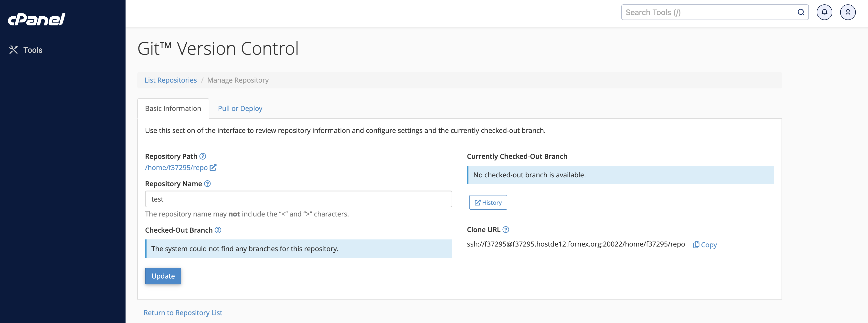Focus the Search Tools field
The width and height of the screenshot is (868, 323).
point(715,12)
